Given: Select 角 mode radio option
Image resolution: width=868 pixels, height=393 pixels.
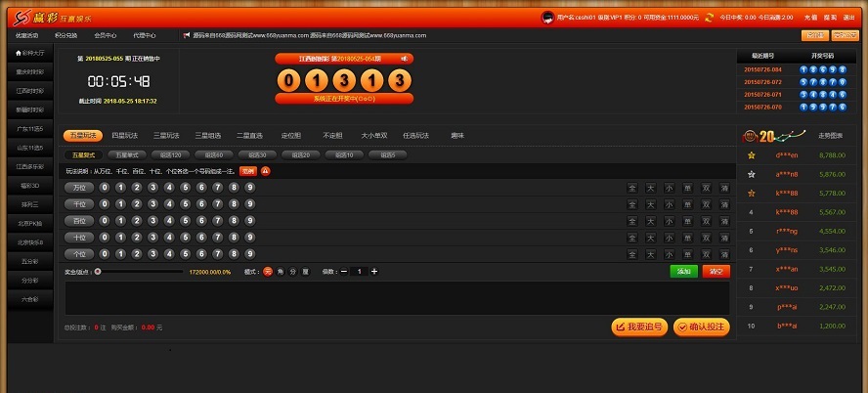Looking at the screenshot, I should point(280,271).
